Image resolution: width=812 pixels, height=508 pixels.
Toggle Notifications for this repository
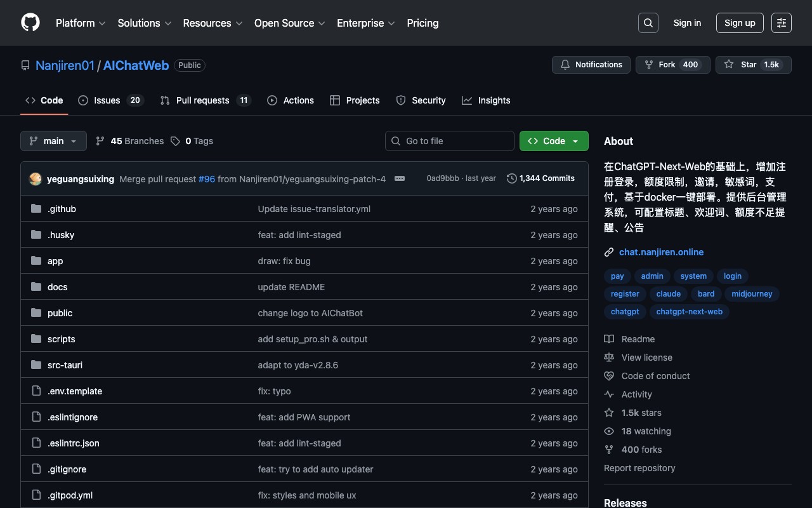[591, 65]
